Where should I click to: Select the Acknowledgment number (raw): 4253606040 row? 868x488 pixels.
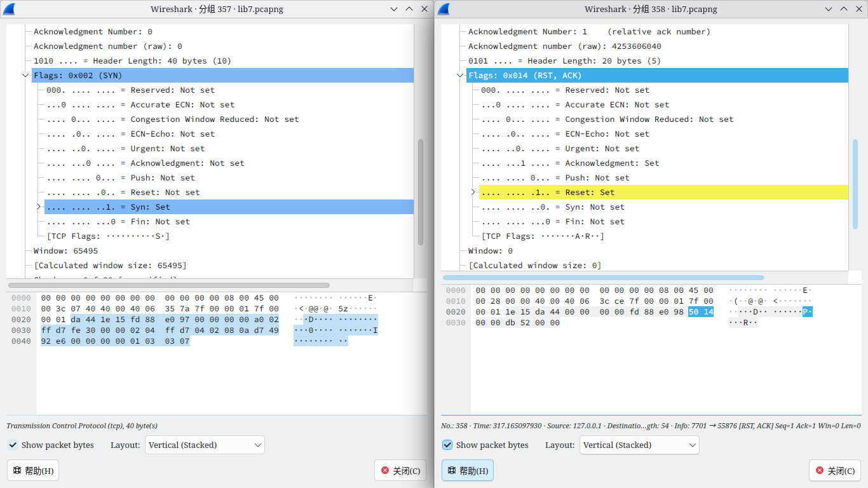pos(564,46)
